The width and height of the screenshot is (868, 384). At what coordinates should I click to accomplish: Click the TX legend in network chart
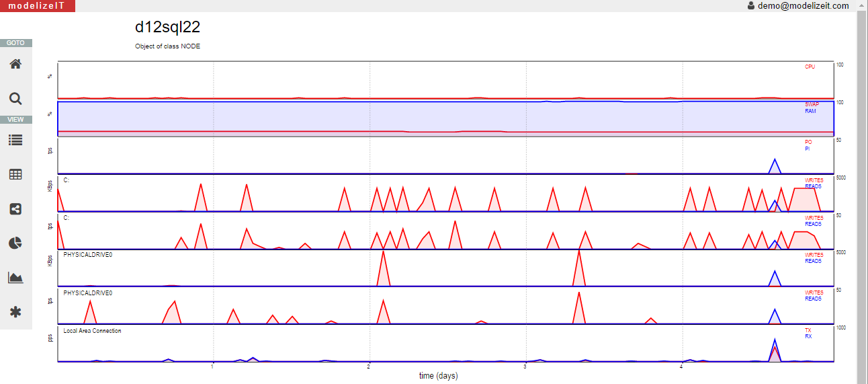pyautogui.click(x=808, y=330)
